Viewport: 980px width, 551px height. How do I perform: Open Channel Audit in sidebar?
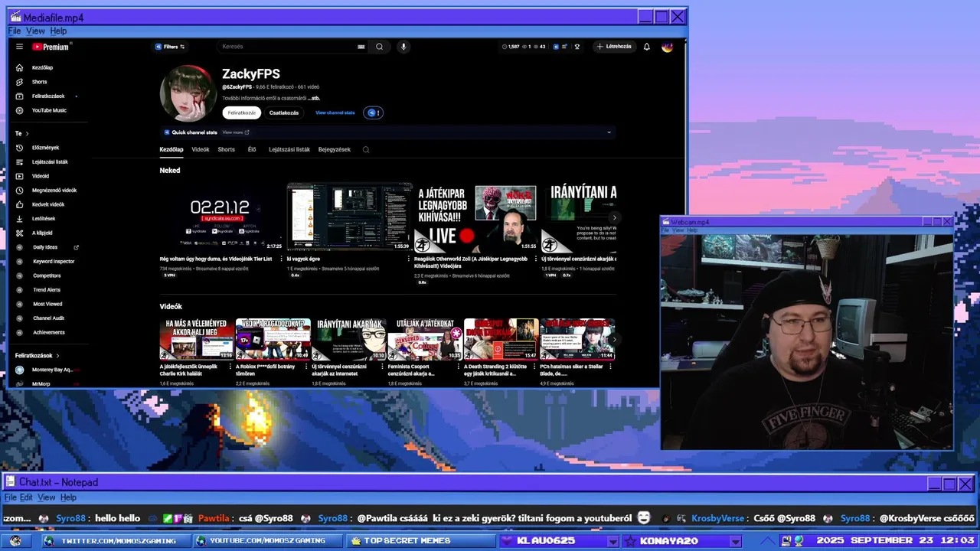click(48, 318)
